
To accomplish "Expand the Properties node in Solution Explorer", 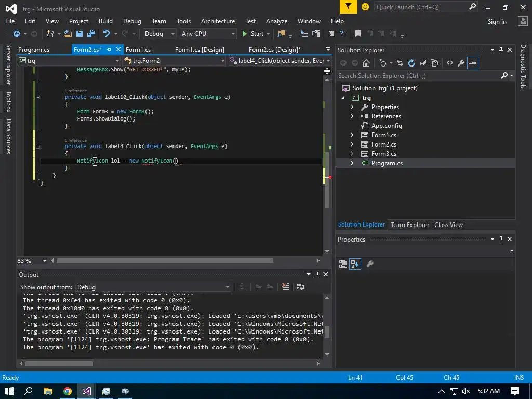I will click(352, 107).
